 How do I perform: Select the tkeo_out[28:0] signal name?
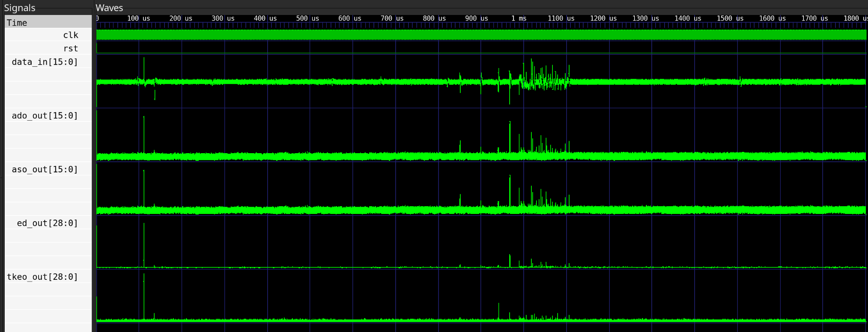42,277
